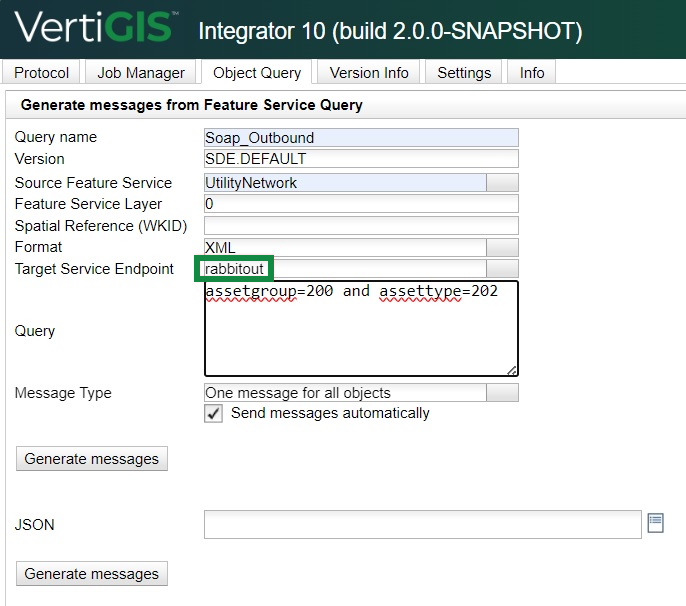
Task: Click into the Version field SDE.DEFAULT
Action: (x=361, y=158)
